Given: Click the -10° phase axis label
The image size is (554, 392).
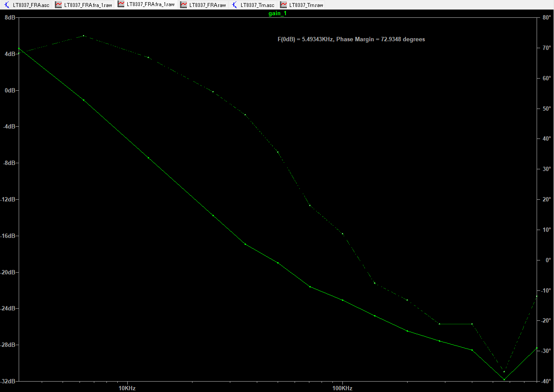Looking at the screenshot, I should point(546,290).
